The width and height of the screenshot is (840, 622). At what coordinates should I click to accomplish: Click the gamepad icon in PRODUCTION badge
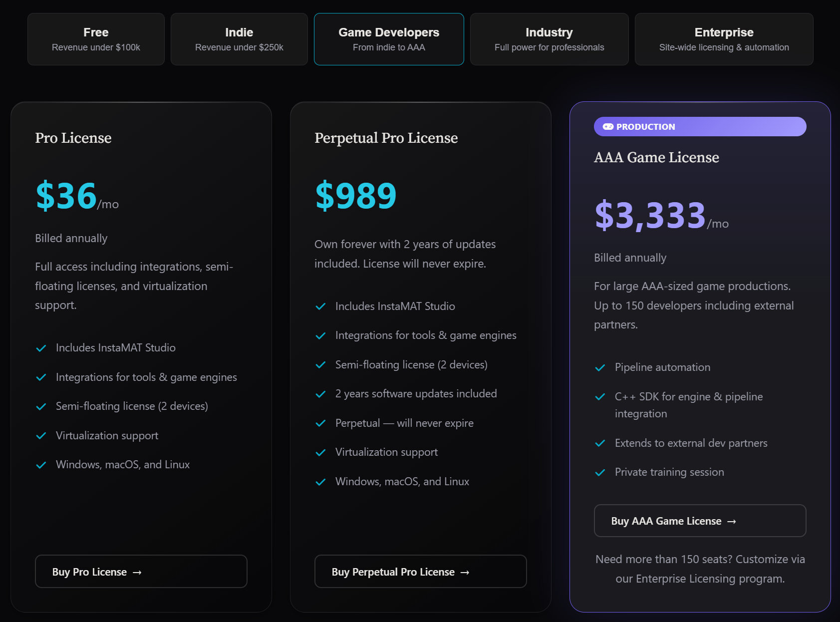click(608, 127)
